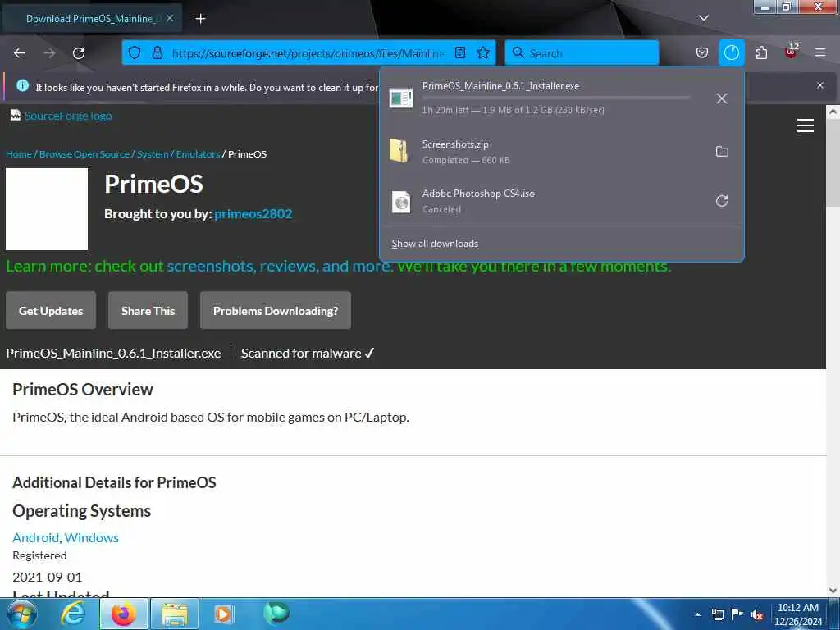840x630 pixels.
Task: Open Windows Explorer from taskbar
Action: pos(175,614)
